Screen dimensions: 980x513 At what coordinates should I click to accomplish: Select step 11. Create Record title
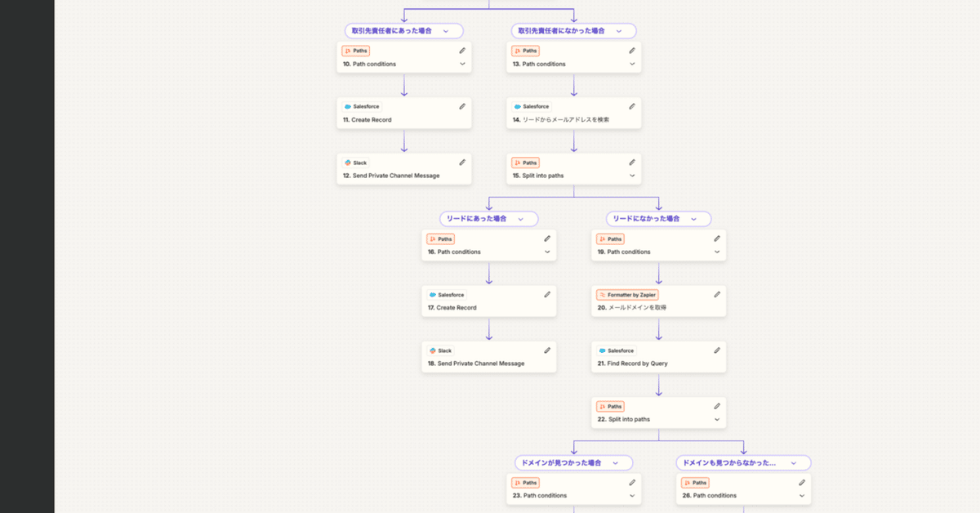pyautogui.click(x=367, y=120)
